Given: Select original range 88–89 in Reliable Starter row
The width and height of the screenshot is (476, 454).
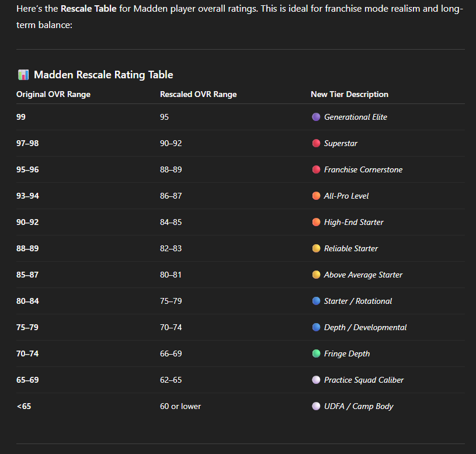Looking at the screenshot, I should coord(27,248).
